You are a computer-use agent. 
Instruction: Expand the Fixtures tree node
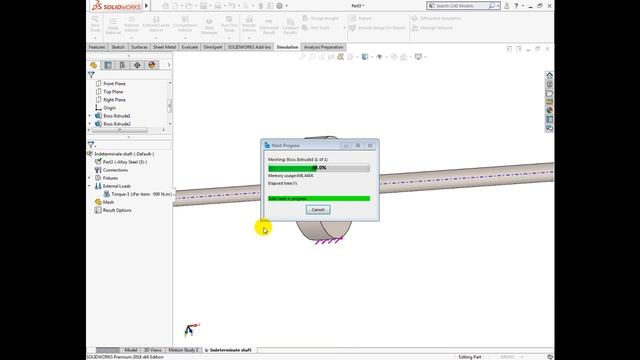click(90, 178)
